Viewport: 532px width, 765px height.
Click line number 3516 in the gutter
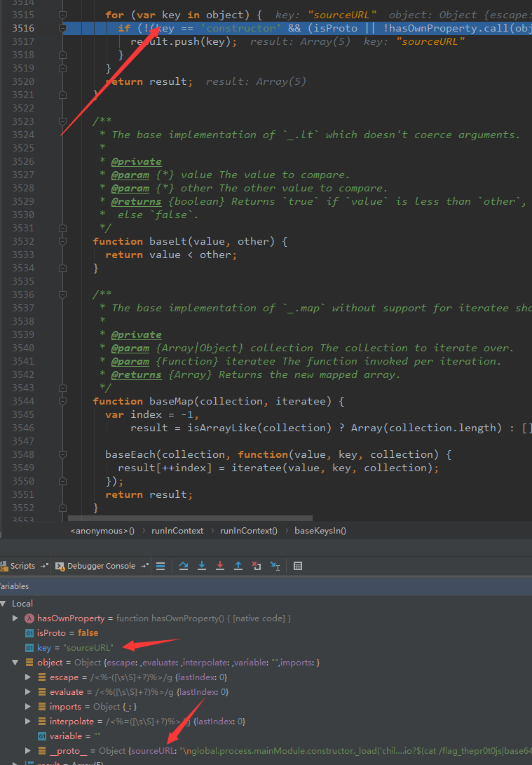tap(23, 28)
